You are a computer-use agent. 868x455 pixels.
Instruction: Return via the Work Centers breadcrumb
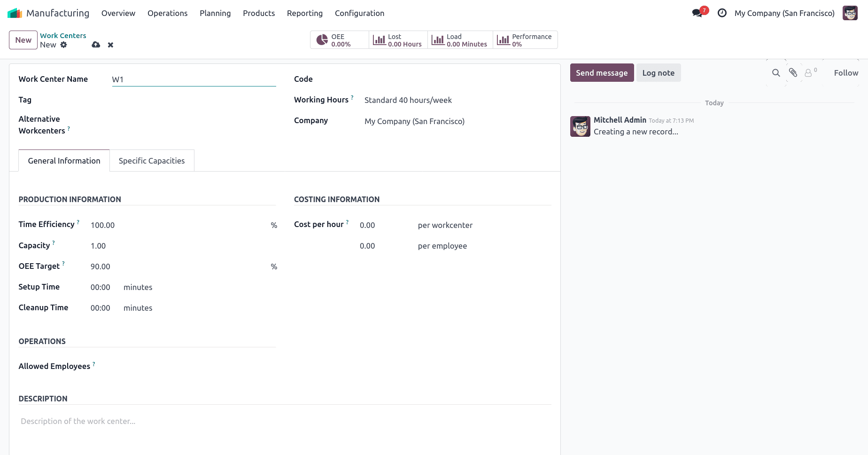tap(63, 35)
